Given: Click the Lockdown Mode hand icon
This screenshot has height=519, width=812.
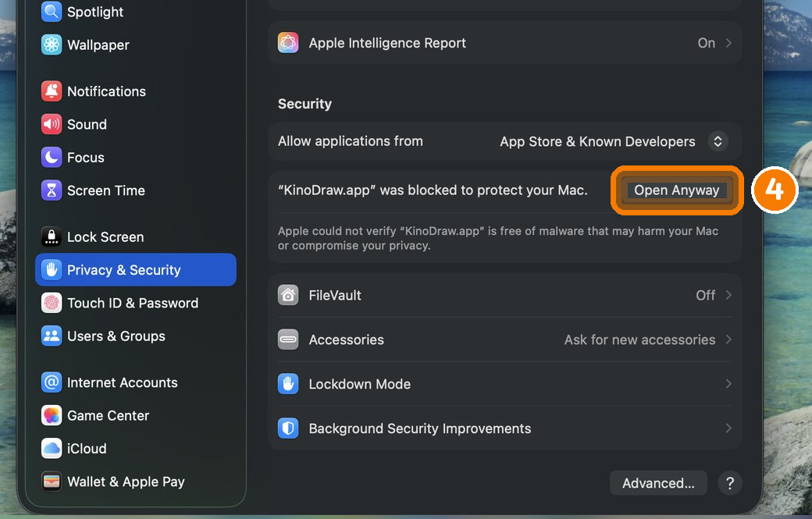Looking at the screenshot, I should 288,384.
